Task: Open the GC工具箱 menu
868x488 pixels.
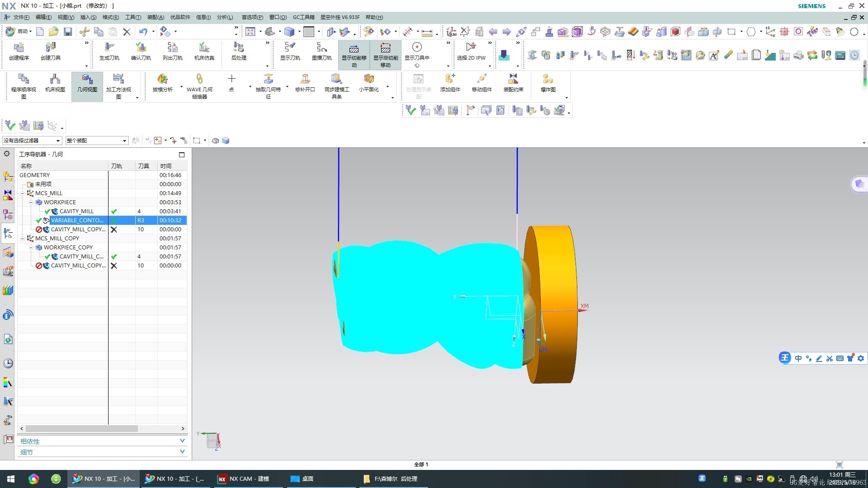Action: point(303,17)
